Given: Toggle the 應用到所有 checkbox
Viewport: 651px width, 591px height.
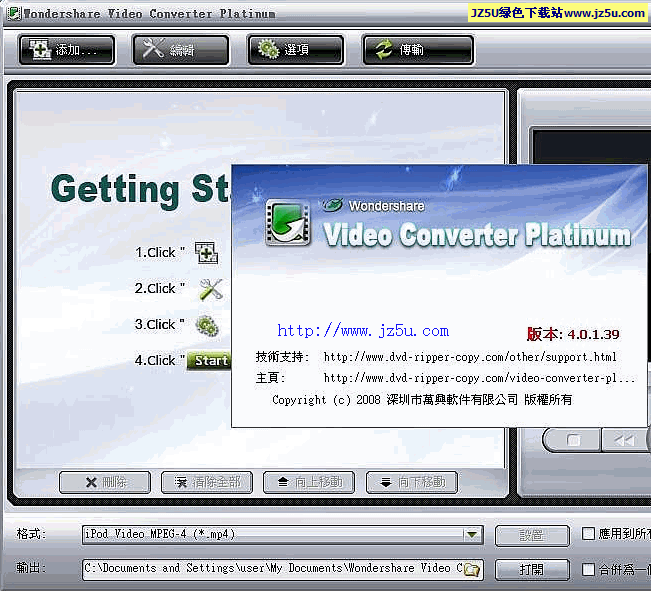Looking at the screenshot, I should pyautogui.click(x=588, y=533).
